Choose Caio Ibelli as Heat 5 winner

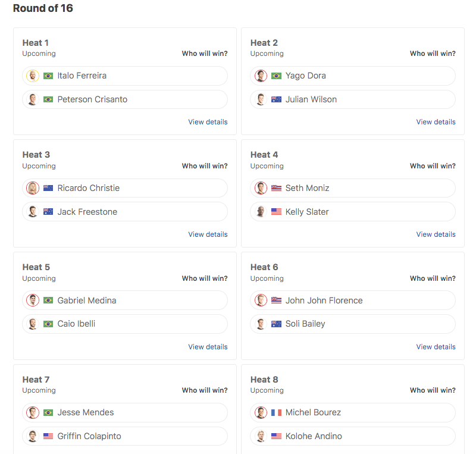coord(125,324)
